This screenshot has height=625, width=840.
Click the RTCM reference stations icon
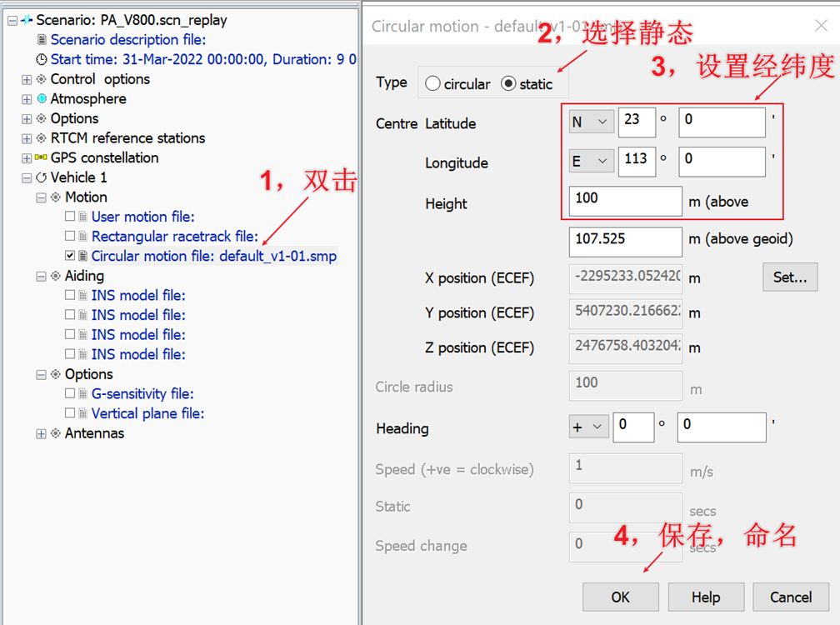(x=42, y=138)
